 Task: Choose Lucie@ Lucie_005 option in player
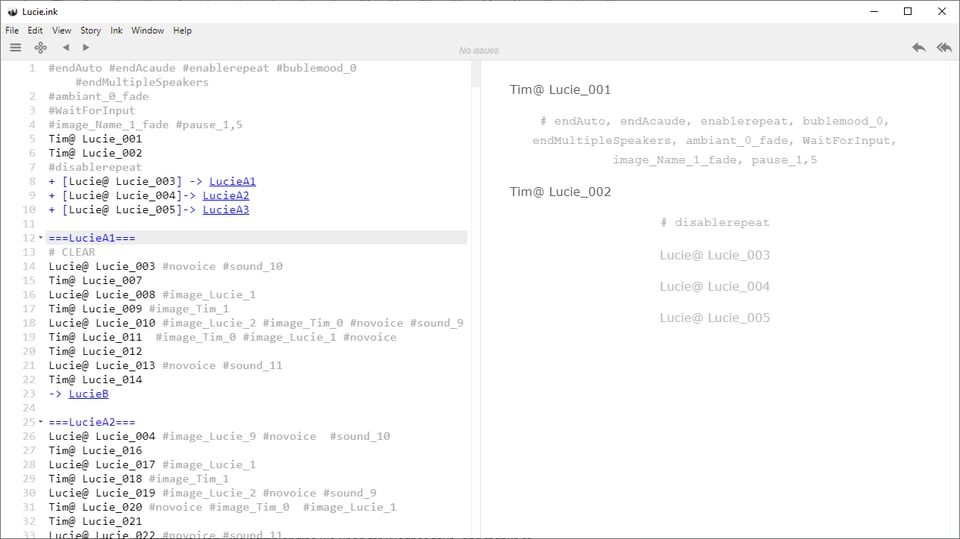[x=714, y=317]
